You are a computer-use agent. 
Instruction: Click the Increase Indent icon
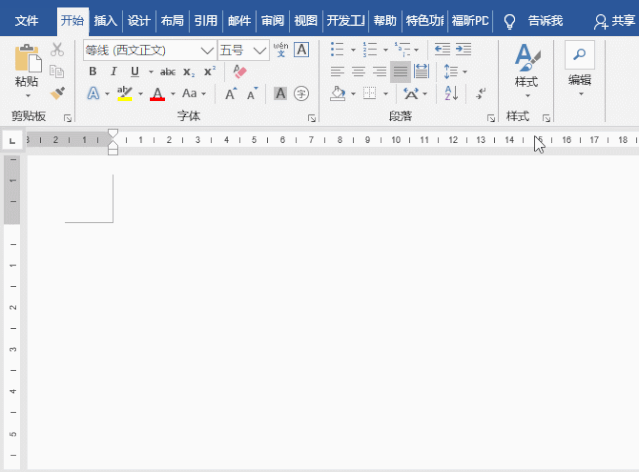click(x=463, y=50)
